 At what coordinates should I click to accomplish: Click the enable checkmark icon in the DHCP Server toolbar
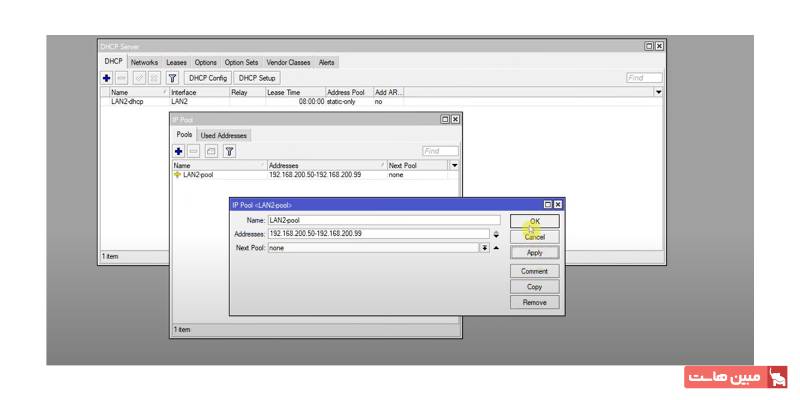click(x=139, y=78)
